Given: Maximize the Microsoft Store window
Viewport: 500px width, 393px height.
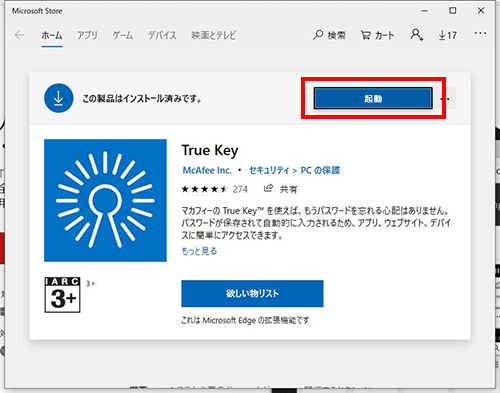Looking at the screenshot, I should pyautogui.click(x=453, y=11).
